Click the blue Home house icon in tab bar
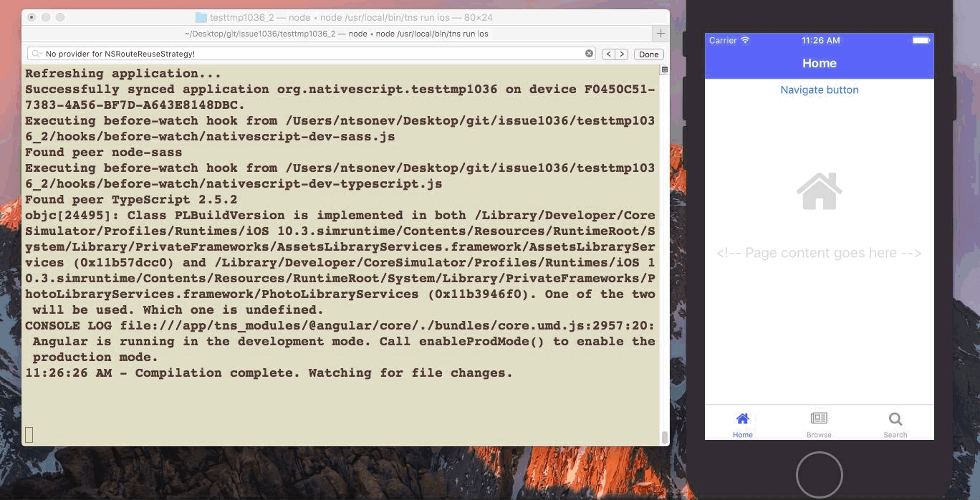The height and width of the screenshot is (500, 980). click(743, 418)
